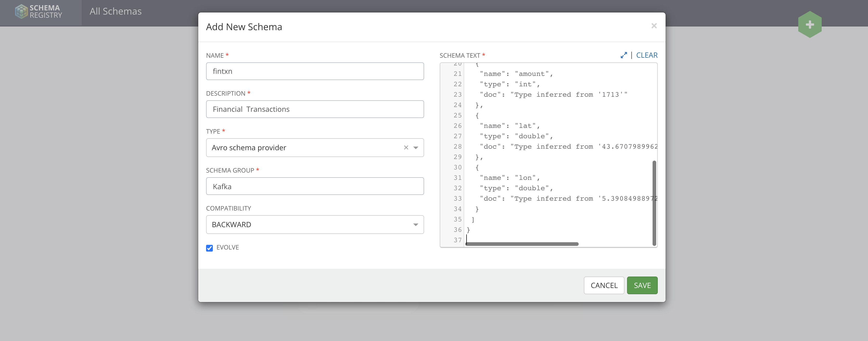
Task: Click the Schema Registry logo icon
Action: click(x=21, y=11)
